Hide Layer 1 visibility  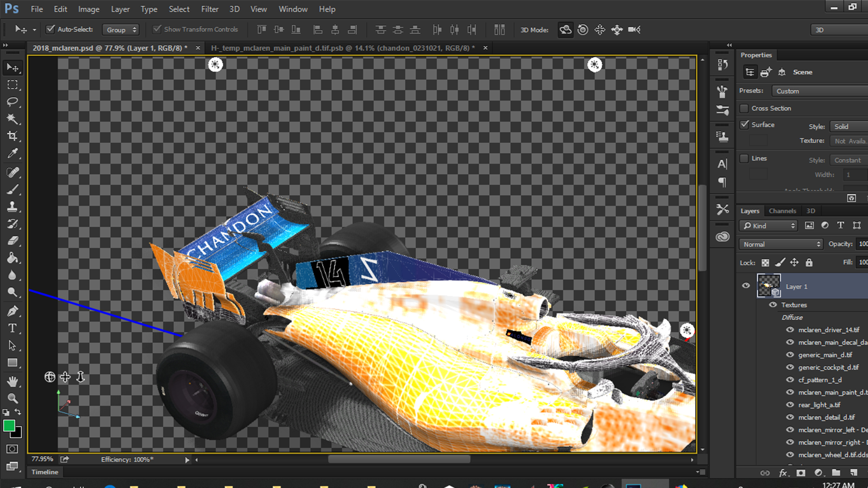pos(746,286)
